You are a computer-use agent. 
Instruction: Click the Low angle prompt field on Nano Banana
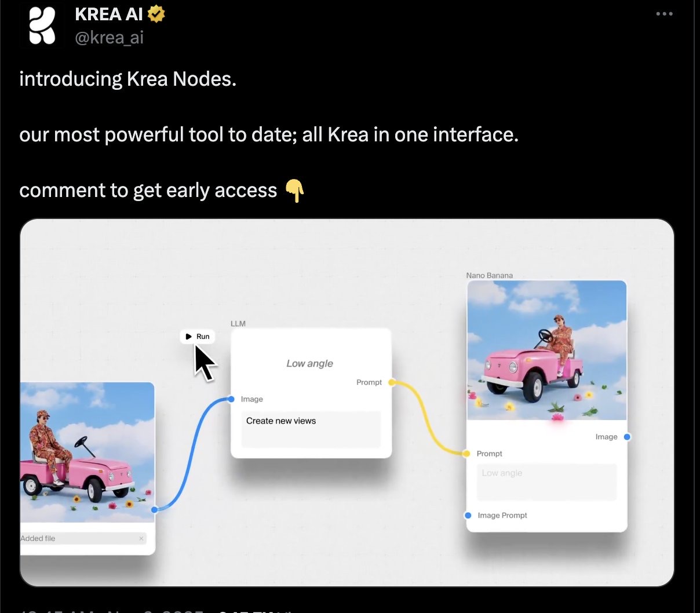[x=546, y=482]
